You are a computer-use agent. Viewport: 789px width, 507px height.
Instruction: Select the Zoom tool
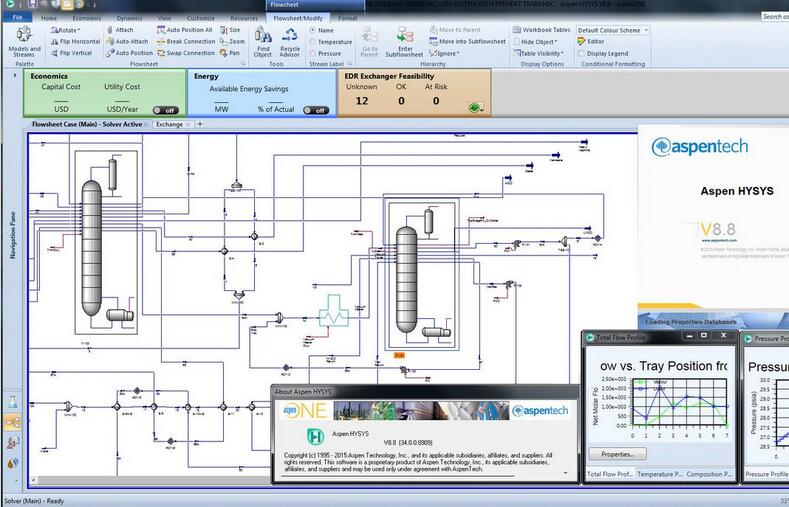[x=232, y=41]
